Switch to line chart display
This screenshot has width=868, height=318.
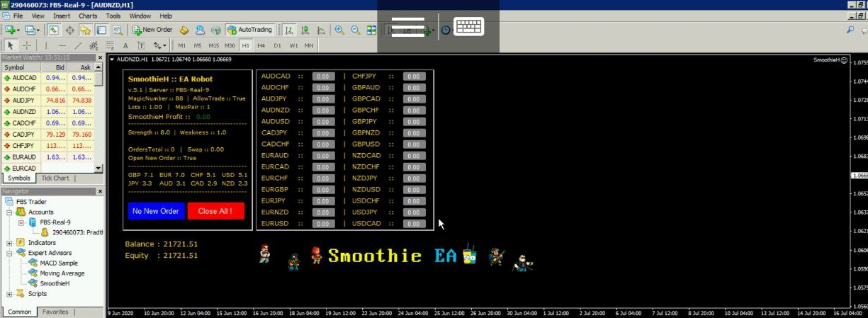[x=321, y=30]
